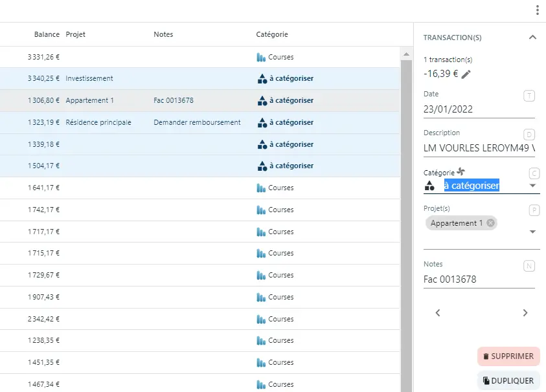Open the Catégorie dropdown arrow
Image resolution: width=546 pixels, height=392 pixels.
click(532, 186)
